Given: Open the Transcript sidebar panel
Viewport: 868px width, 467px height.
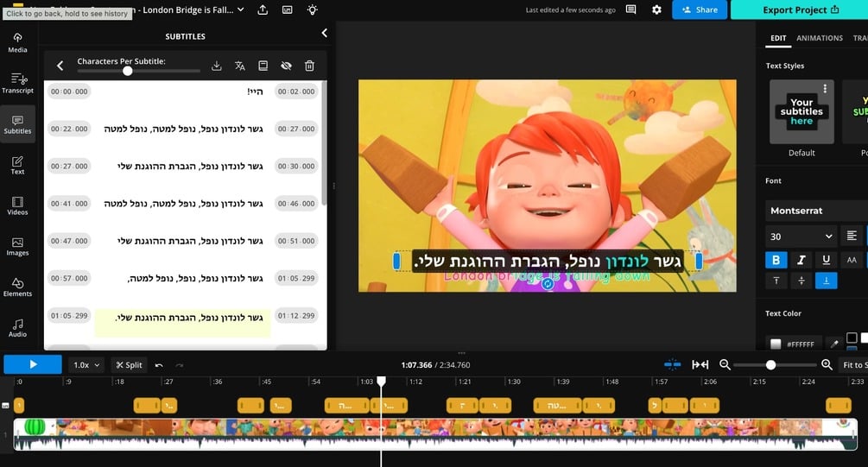Looking at the screenshot, I should tap(18, 83).
